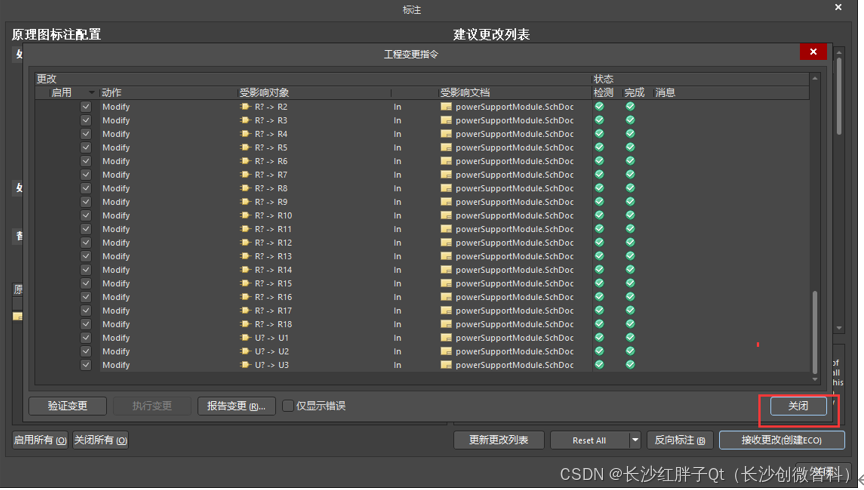Select powerSupportModule.SchDoc in the R9 row
This screenshot has width=864, height=490.
(x=515, y=202)
